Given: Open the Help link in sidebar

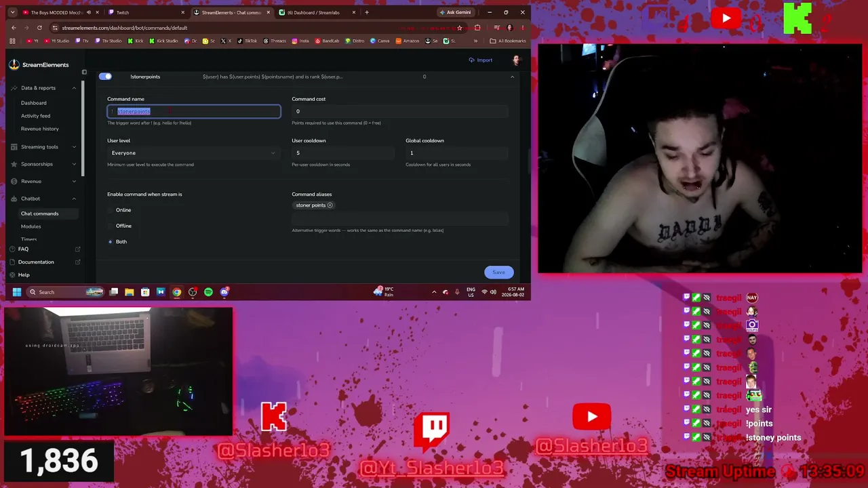Looking at the screenshot, I should [24, 275].
